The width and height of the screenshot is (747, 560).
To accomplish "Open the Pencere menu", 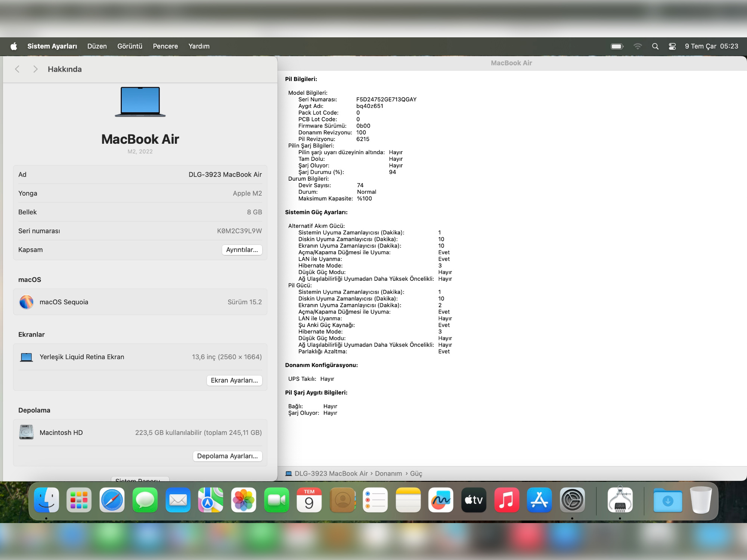I will point(165,46).
